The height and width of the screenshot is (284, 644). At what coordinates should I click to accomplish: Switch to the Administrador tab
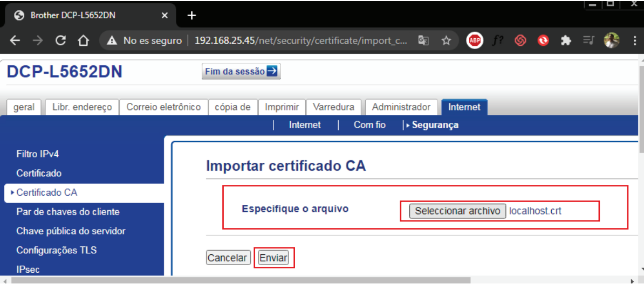pyautogui.click(x=401, y=107)
